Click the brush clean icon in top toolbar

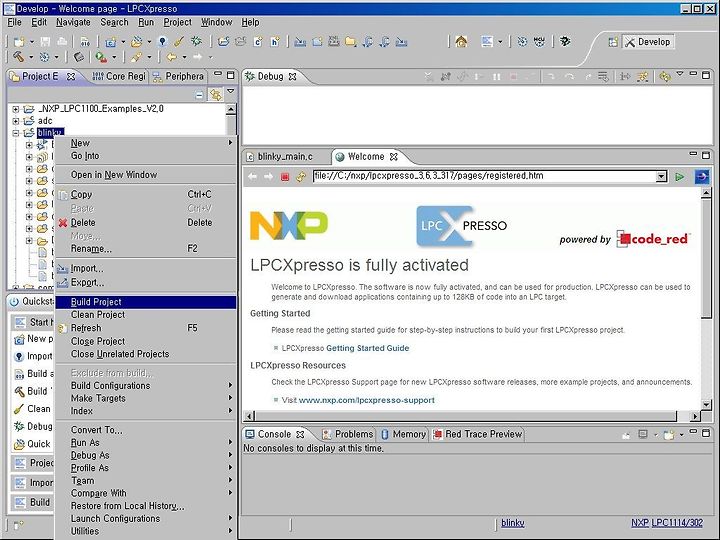click(x=179, y=42)
